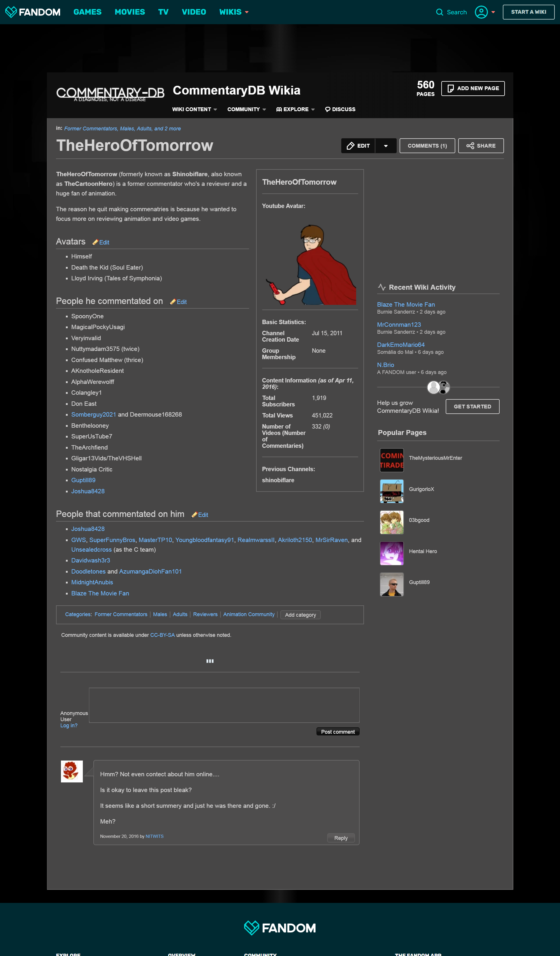Click the 'shinobiflare' previous channel text
This screenshot has height=956, width=560.
tap(278, 480)
